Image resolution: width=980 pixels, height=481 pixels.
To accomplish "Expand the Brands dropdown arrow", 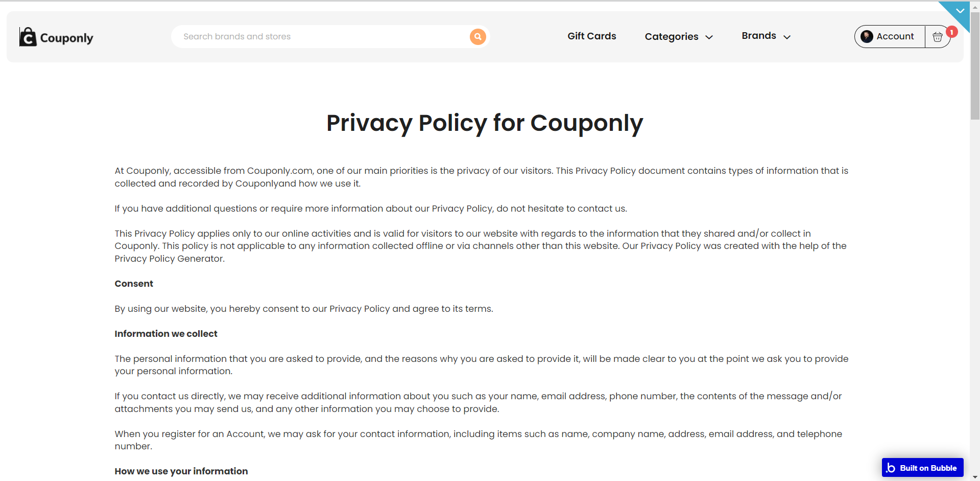I will click(787, 37).
